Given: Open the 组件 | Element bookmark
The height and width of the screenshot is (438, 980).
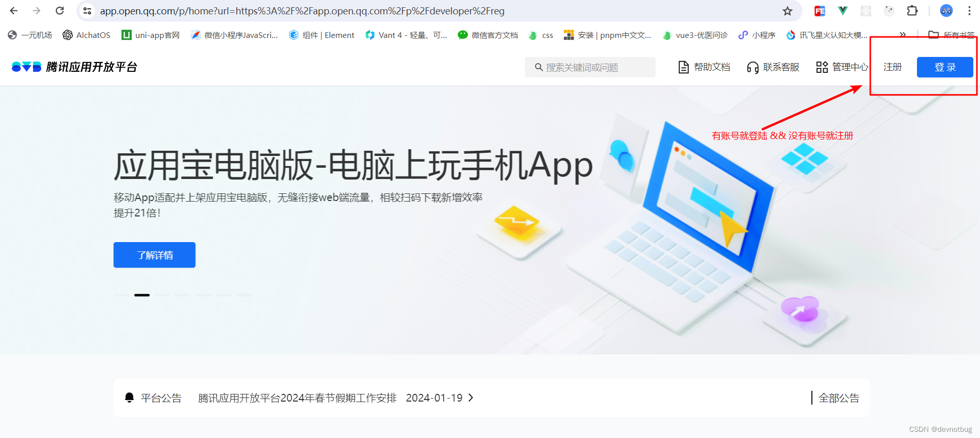Looking at the screenshot, I should (x=322, y=35).
